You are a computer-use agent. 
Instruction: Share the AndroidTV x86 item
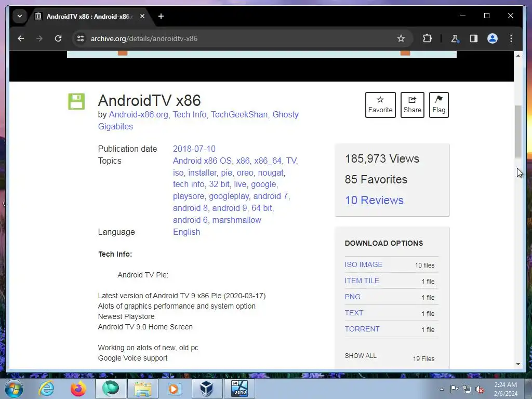(x=412, y=105)
